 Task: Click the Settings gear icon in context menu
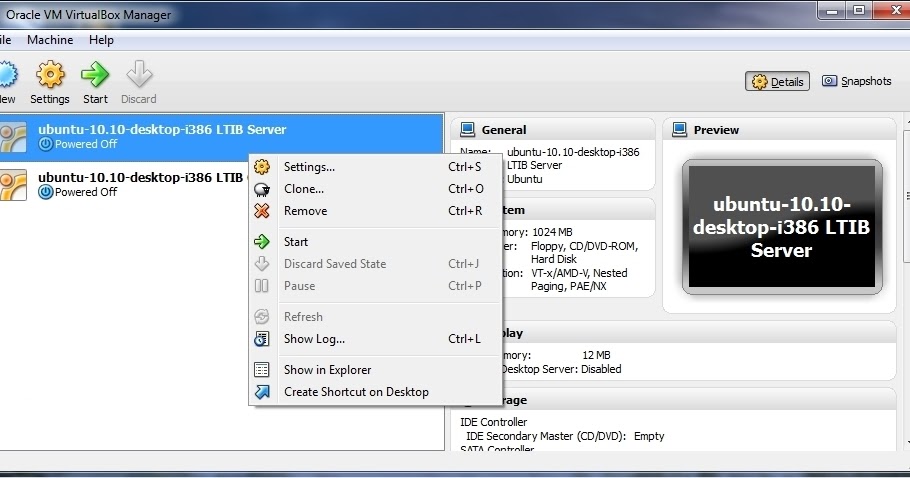[x=262, y=167]
